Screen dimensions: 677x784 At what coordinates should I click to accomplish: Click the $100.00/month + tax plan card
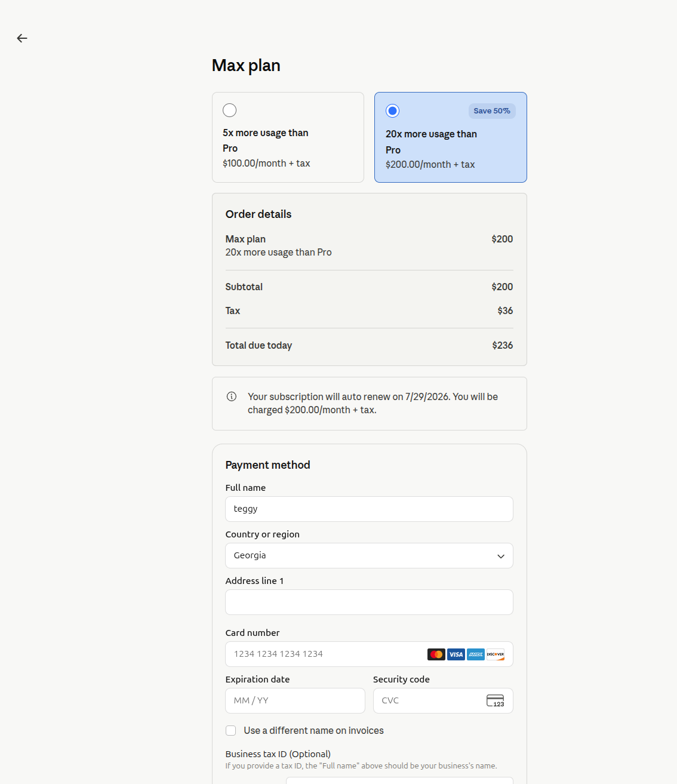[x=288, y=137]
